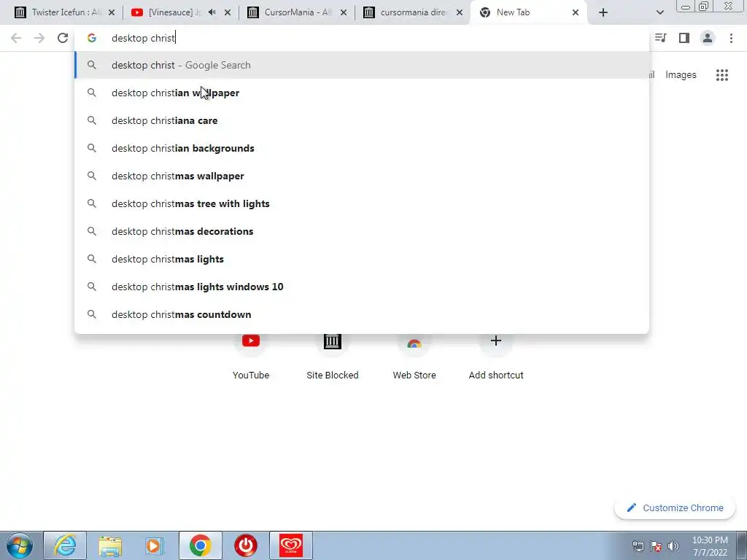
Task: Launch Internet Explorer from taskbar
Action: (x=65, y=545)
